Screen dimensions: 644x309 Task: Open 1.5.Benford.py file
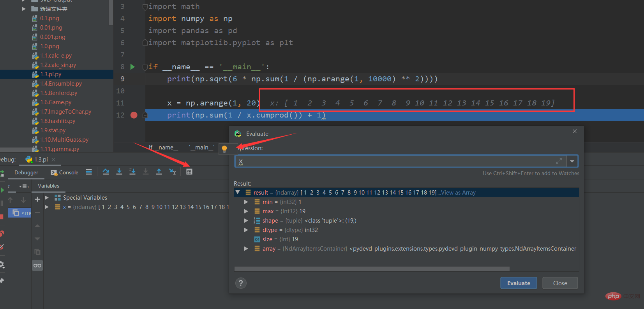(x=58, y=93)
